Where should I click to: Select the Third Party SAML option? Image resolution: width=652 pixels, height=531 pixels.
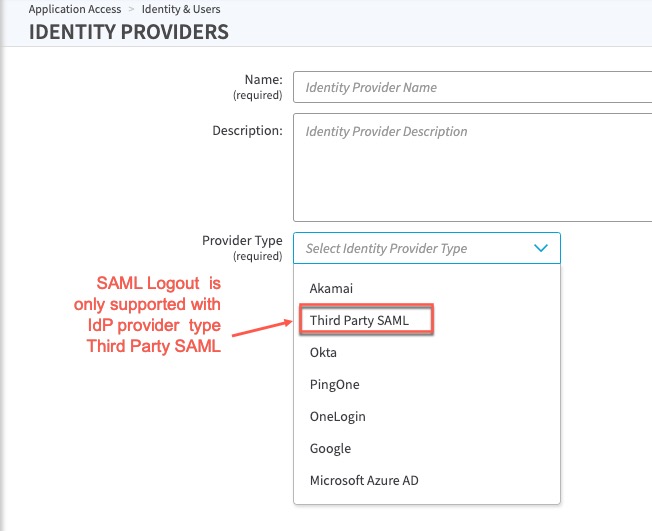(x=367, y=320)
